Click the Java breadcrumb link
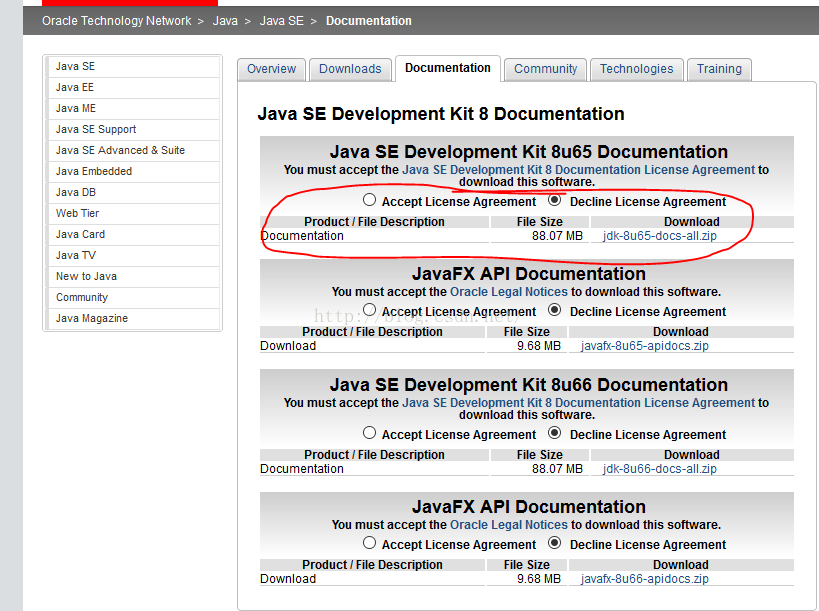The width and height of the screenshot is (819, 611). [225, 21]
